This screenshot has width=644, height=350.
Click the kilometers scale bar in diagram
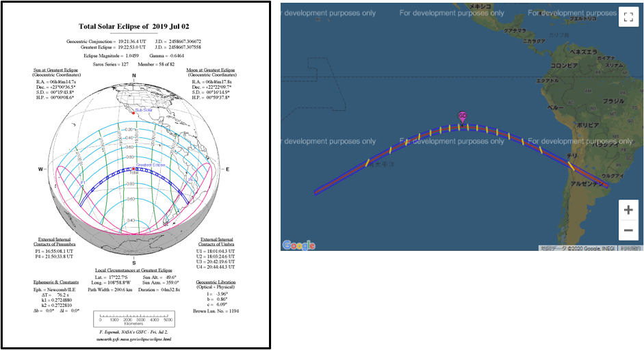134,318
